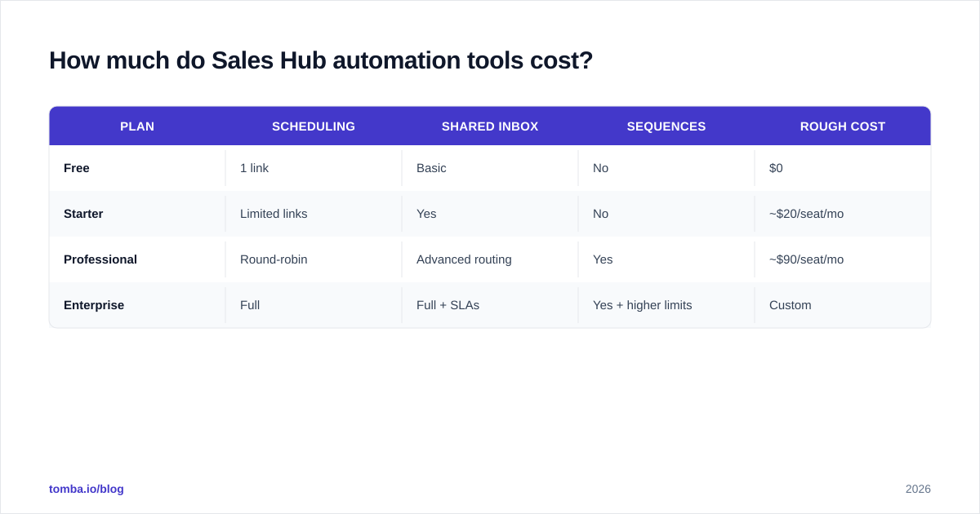
Task: Click the "Full + SLAs" cell
Action: (490, 305)
